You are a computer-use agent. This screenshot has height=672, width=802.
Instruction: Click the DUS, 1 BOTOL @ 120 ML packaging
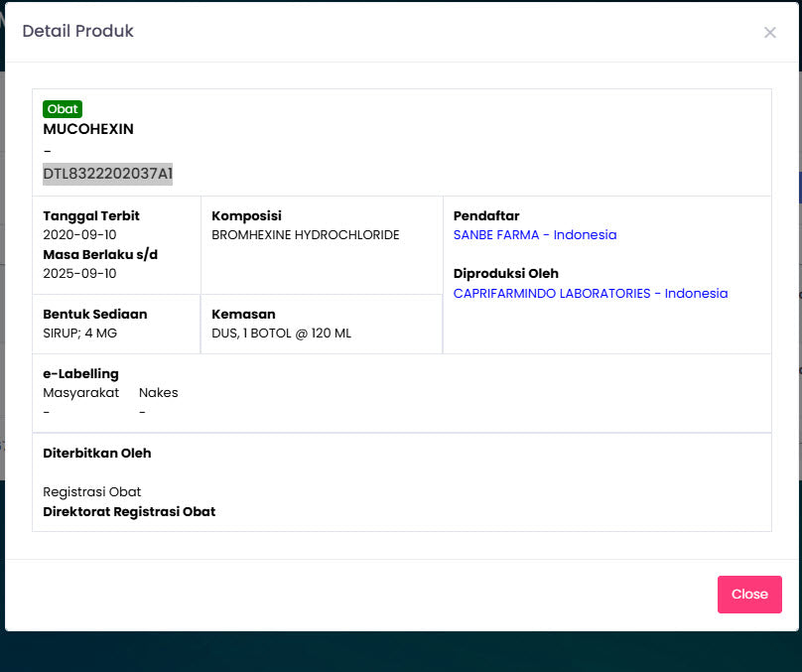(x=281, y=334)
